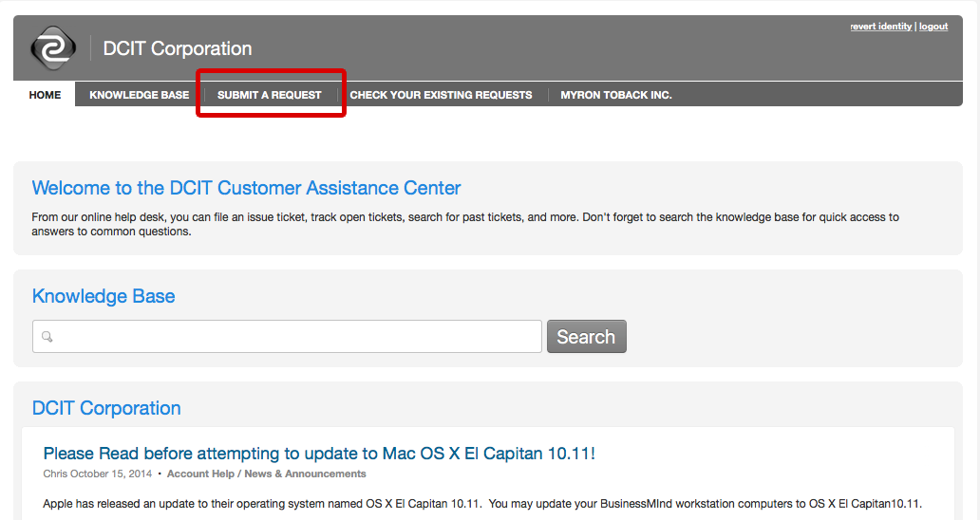Image resolution: width=980 pixels, height=520 pixels.
Task: Click the DCIT Corporation news section heading
Action: 106,408
